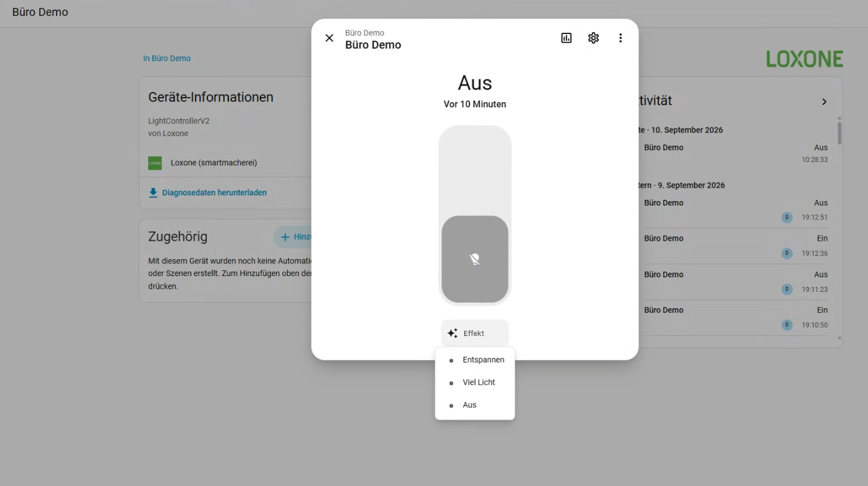Click the Loxone (smartmacherei) integration entry
The width and height of the screenshot is (868, 486).
click(214, 163)
